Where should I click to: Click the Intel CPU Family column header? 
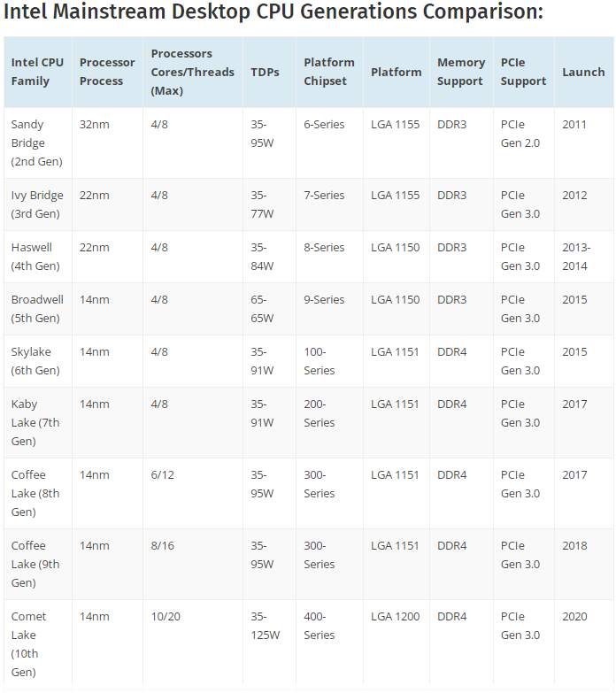37,72
